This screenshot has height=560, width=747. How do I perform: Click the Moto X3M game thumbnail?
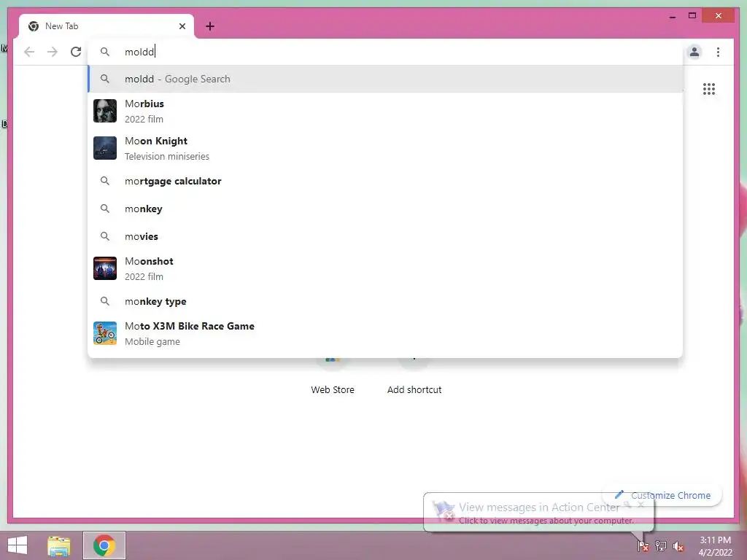coord(105,333)
